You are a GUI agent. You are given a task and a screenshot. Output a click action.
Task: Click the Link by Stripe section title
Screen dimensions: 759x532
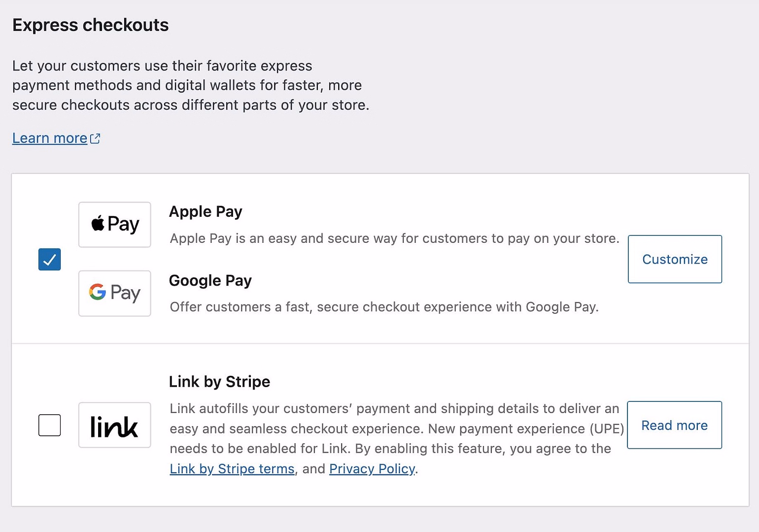point(219,381)
